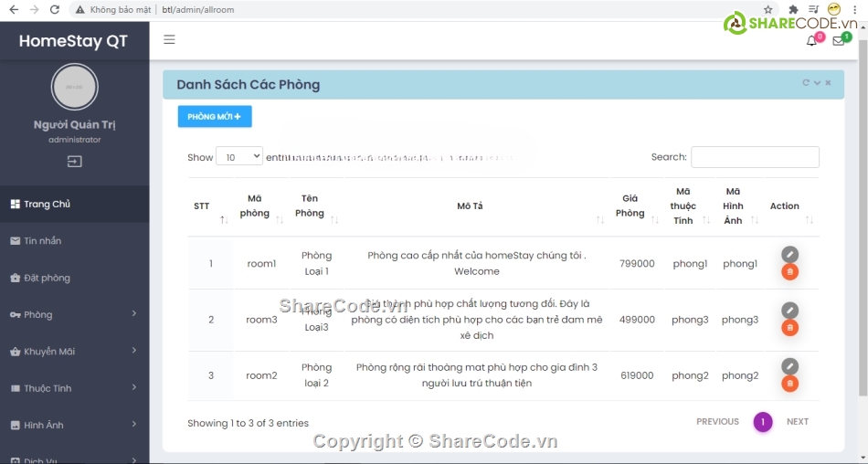868x464 pixels.
Task: Sort table by Tên Phòng column
Action: click(317, 206)
